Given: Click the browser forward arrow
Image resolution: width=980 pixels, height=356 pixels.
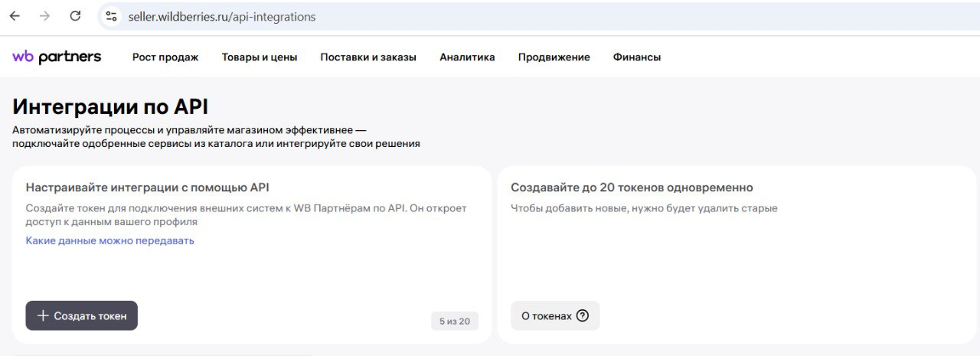Looking at the screenshot, I should click(x=44, y=16).
